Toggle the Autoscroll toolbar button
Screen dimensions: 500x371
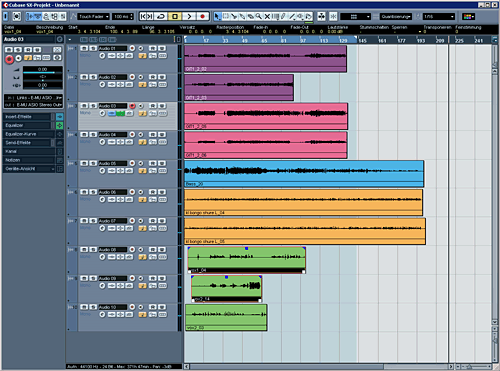pyautogui.click(x=321, y=16)
